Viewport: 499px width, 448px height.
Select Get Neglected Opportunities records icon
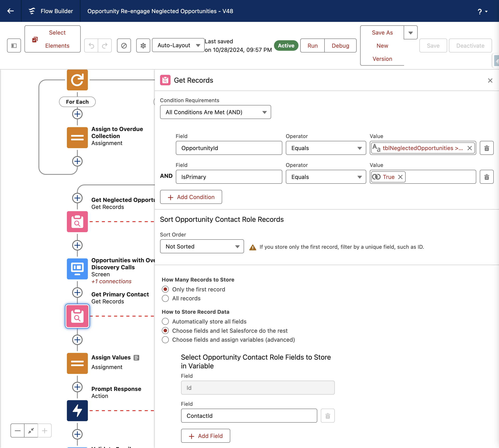77,222
